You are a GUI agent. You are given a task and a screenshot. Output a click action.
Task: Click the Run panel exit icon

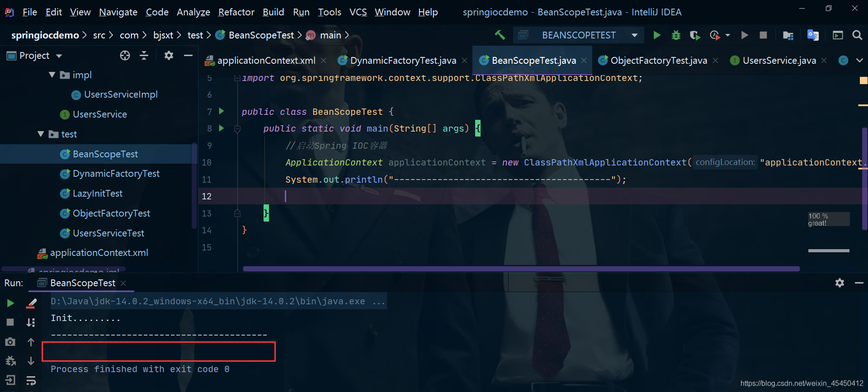pyautogui.click(x=10, y=380)
